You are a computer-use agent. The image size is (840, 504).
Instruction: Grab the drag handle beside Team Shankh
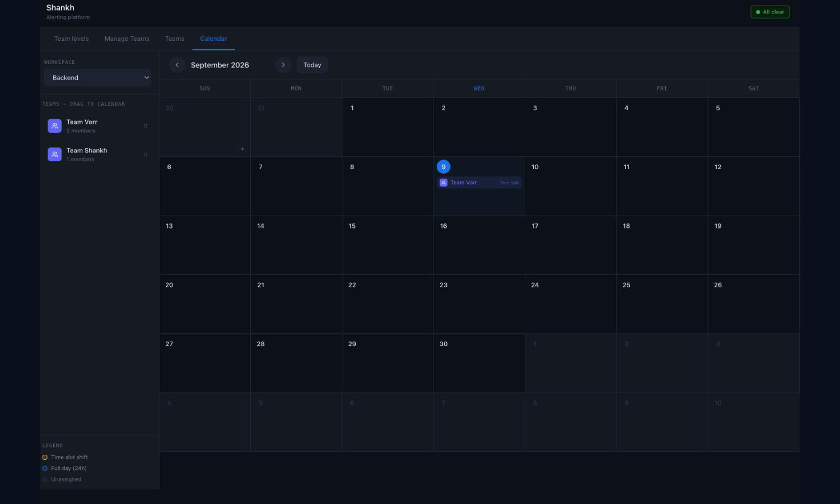[x=146, y=155]
